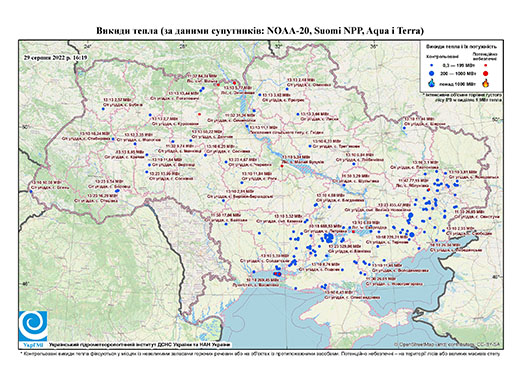Click the 24° longitude label on top edge
This screenshot has height=368, width=520.
tap(88, 47)
